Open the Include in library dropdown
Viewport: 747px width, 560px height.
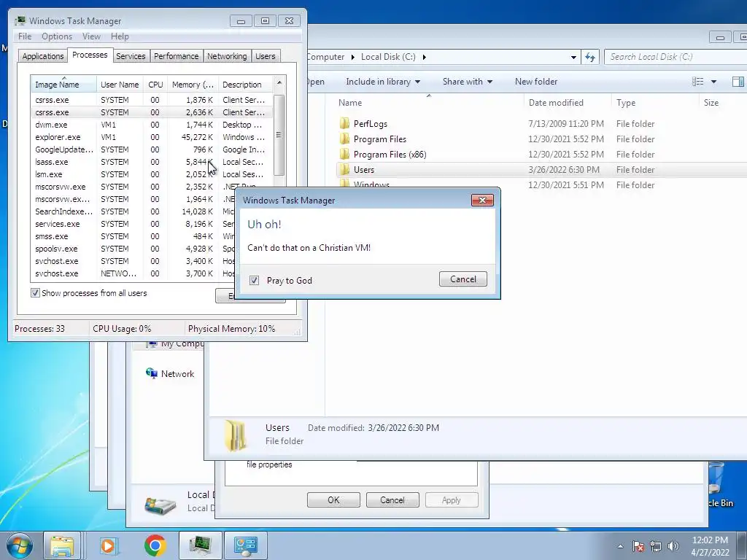(x=383, y=82)
